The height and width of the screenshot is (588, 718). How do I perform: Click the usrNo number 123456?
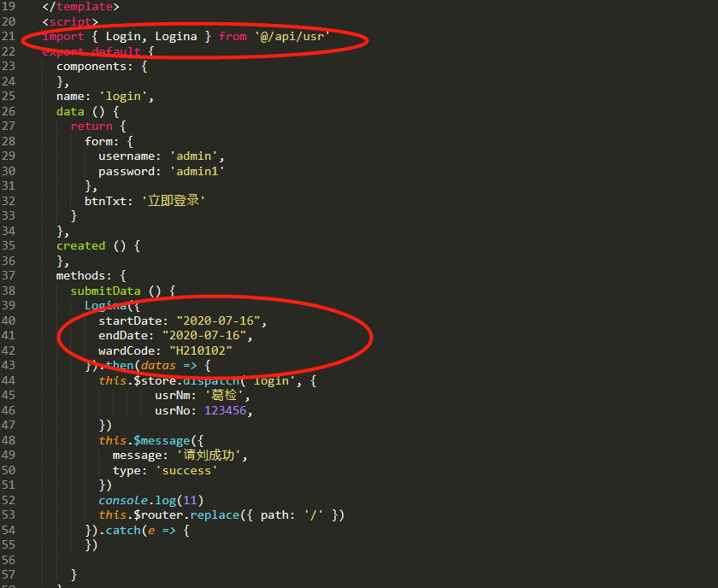(226, 410)
